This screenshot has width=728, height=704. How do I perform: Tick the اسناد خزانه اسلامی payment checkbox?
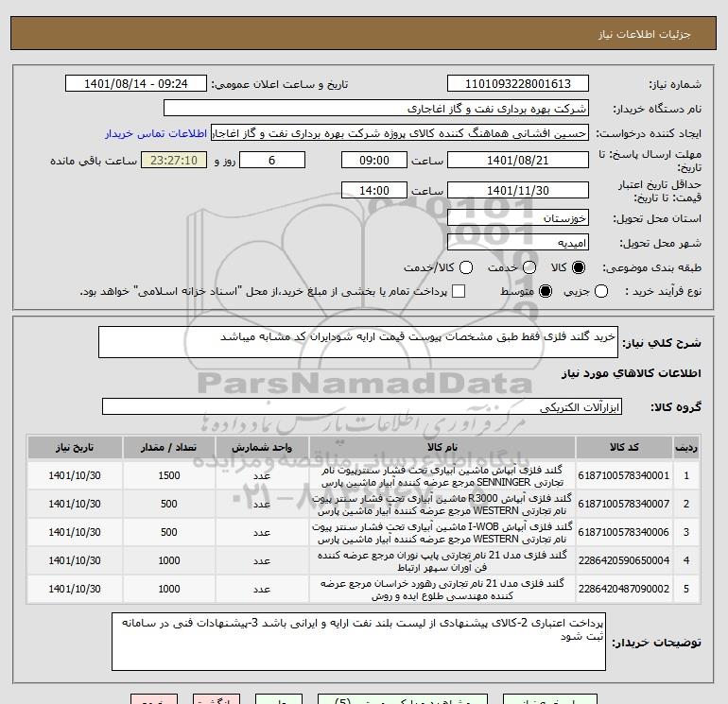[459, 291]
